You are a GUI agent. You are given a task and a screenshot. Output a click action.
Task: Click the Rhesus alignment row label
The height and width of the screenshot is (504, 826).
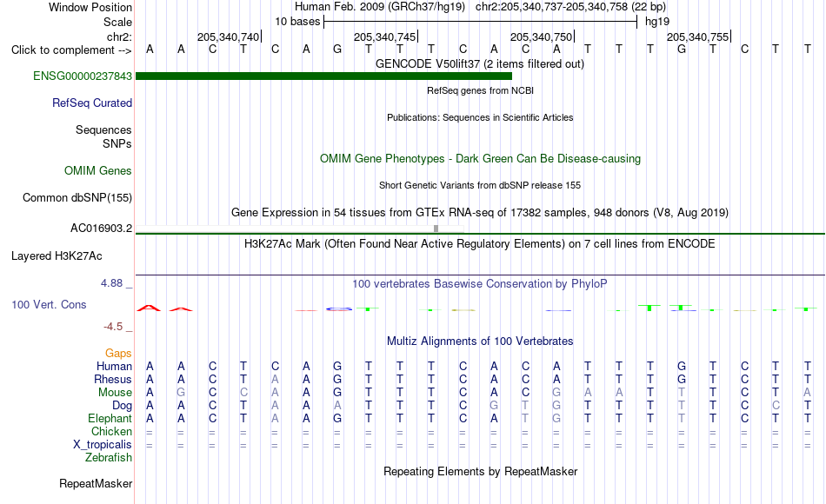click(113, 379)
